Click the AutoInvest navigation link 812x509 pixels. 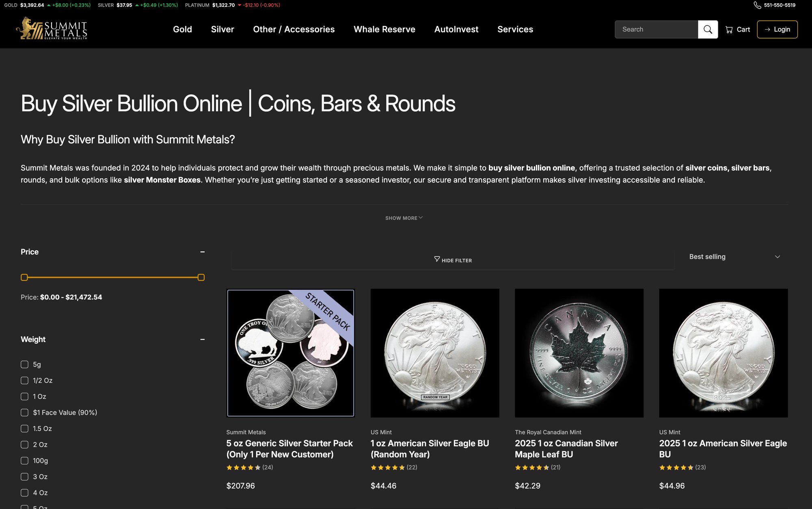click(x=456, y=29)
